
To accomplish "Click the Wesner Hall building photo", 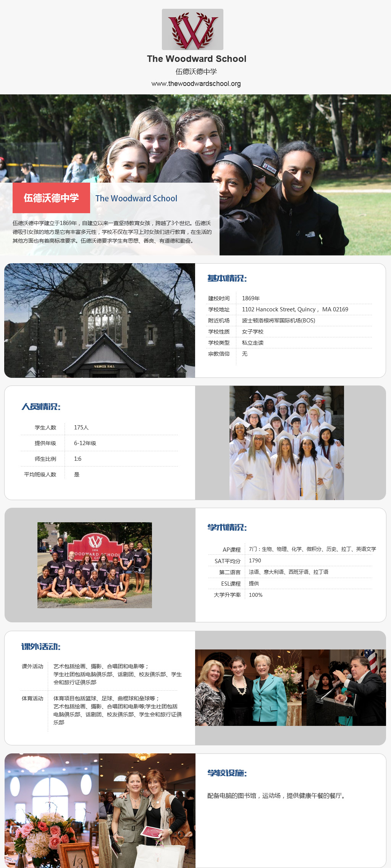I will pos(100,321).
